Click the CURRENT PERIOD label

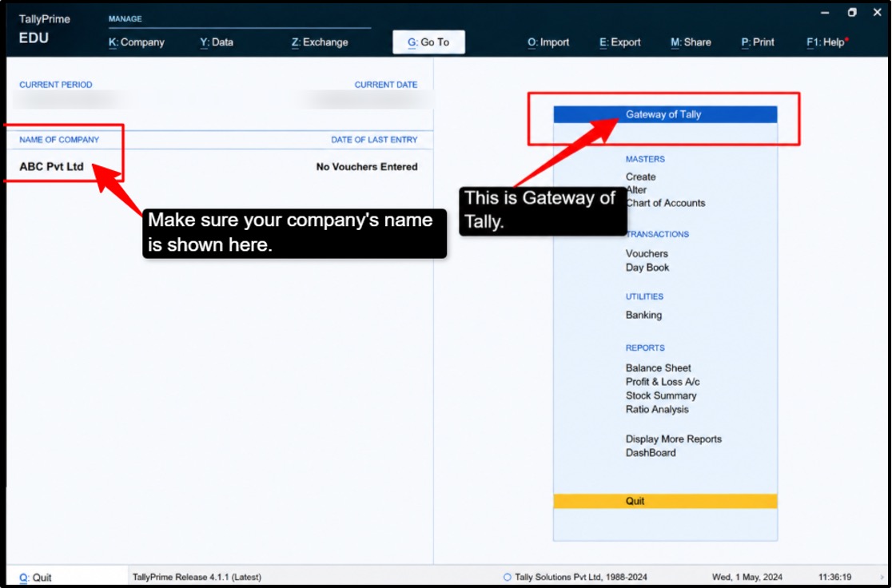(56, 85)
